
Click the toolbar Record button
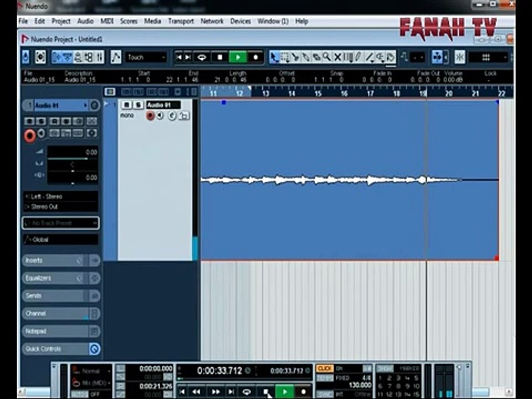coord(256,57)
